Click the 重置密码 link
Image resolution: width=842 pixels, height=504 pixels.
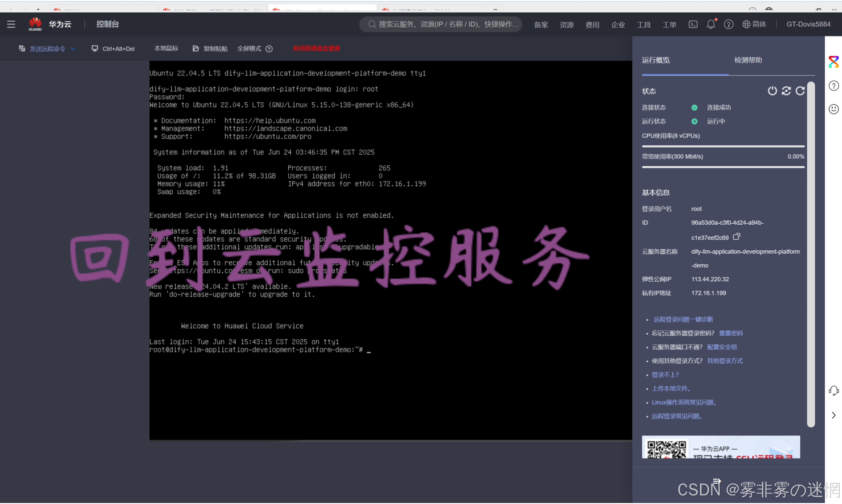(x=731, y=333)
